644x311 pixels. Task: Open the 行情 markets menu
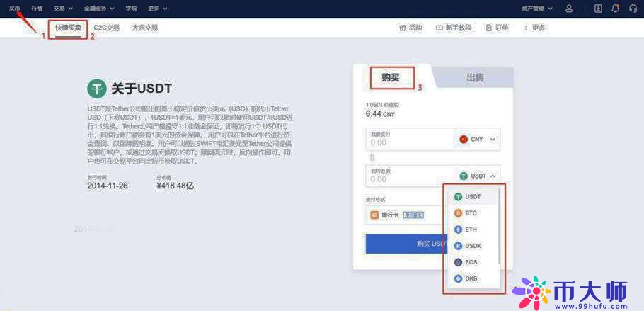click(x=37, y=9)
